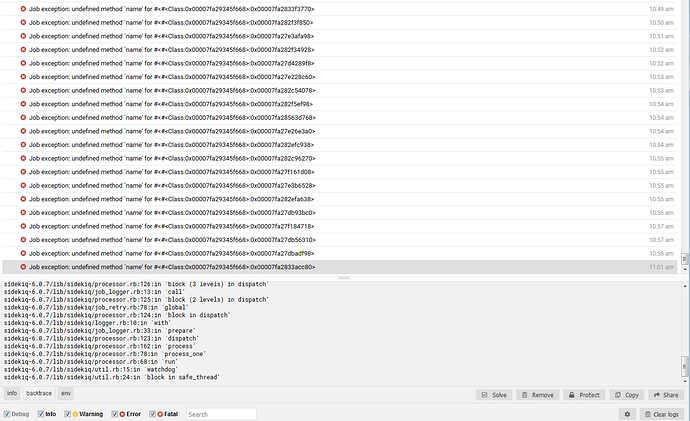Open the gear settings button
Image resolution: width=690 pixels, height=421 pixels.
point(627,414)
